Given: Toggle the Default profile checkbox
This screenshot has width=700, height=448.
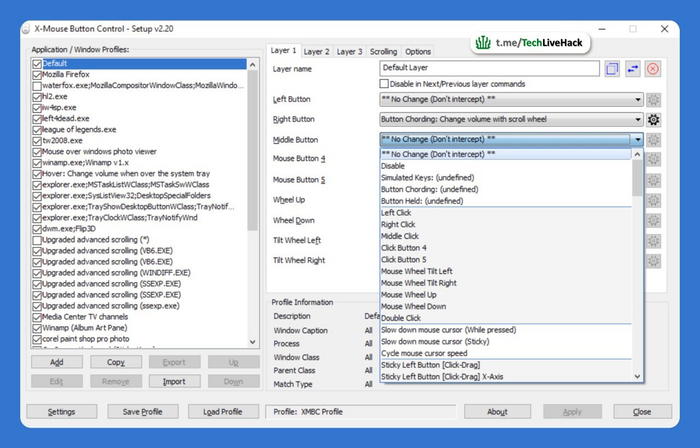Looking at the screenshot, I should (37, 64).
